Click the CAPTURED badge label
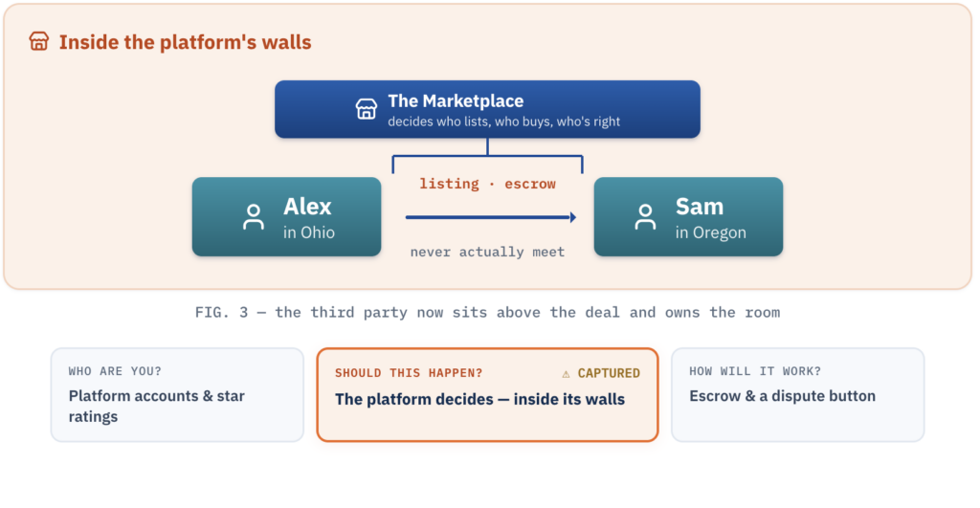Viewport: 980px width, 508px height. pyautogui.click(x=609, y=373)
